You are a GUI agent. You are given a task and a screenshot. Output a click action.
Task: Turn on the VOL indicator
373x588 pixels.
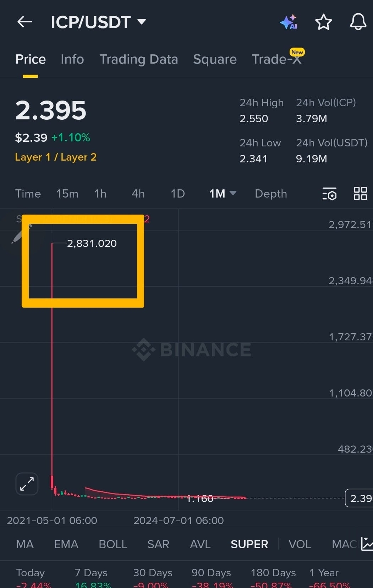tap(300, 544)
